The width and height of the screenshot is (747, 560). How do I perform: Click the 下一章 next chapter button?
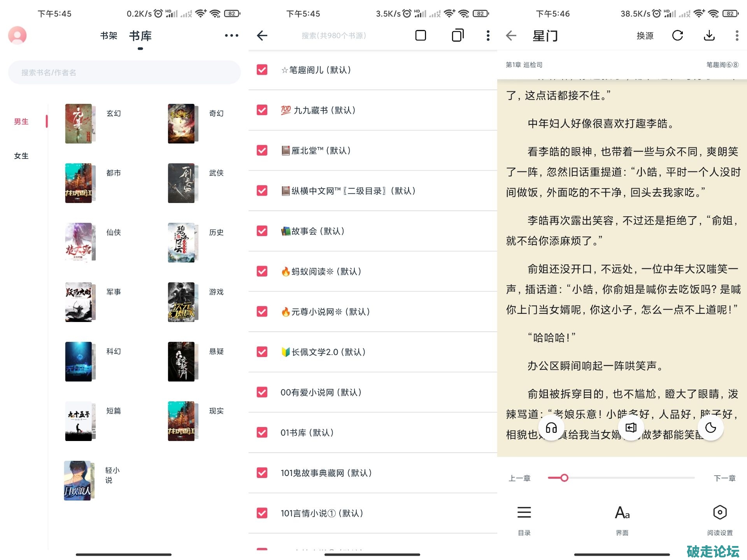(724, 478)
